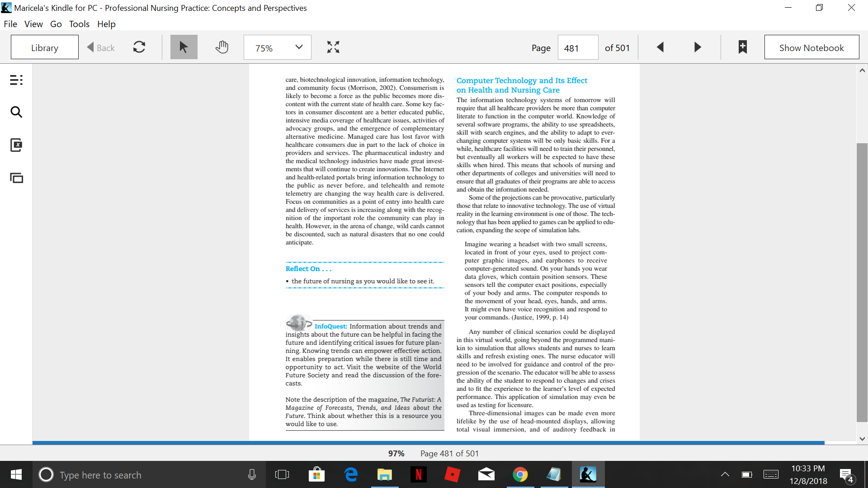Image resolution: width=868 pixels, height=488 pixels.
Task: Select the arrow pointer tool
Action: pos(184,47)
